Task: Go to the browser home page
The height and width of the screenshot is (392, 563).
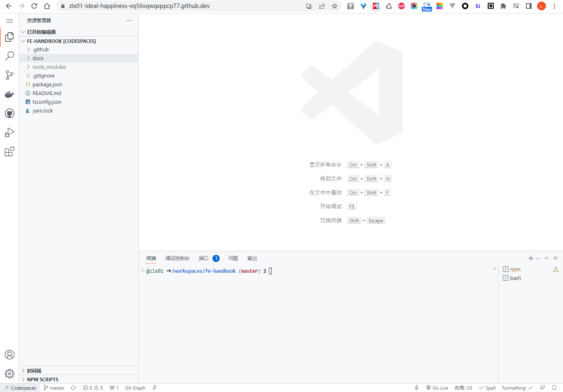Action: click(47, 6)
